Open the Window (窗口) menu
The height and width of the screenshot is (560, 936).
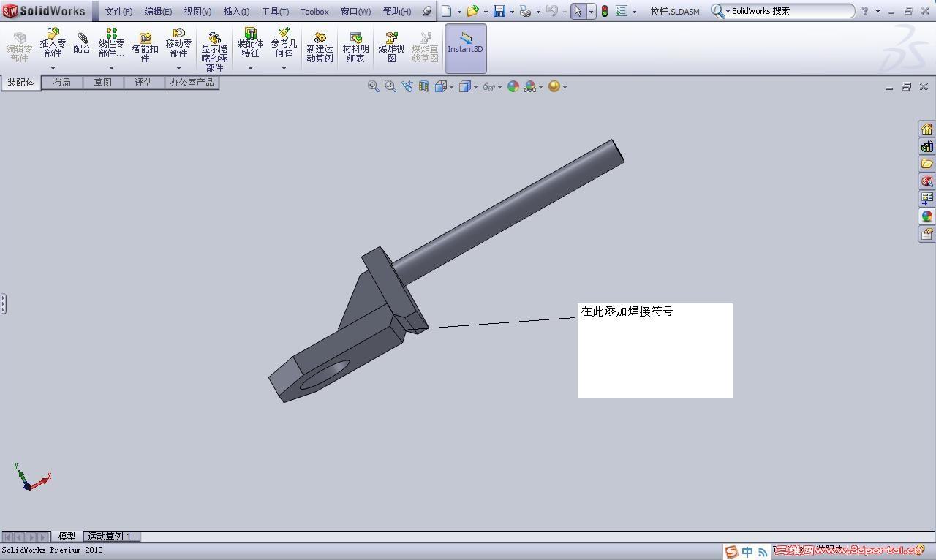click(x=355, y=11)
